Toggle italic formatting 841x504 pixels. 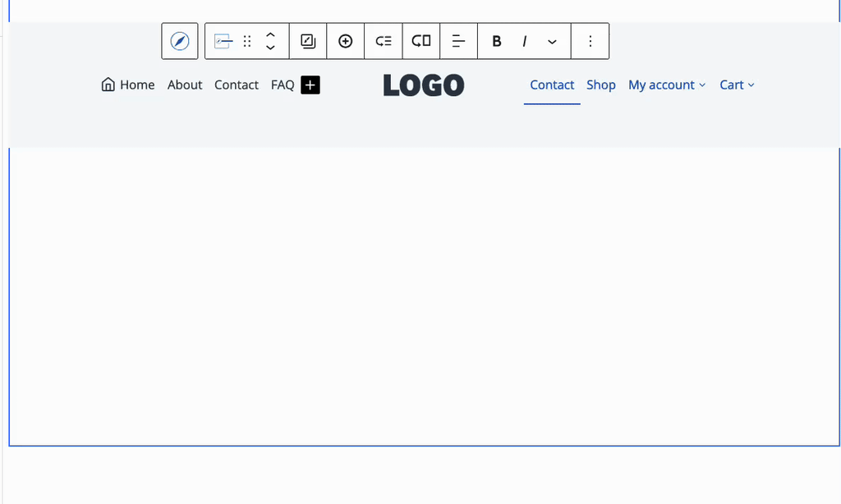(525, 41)
